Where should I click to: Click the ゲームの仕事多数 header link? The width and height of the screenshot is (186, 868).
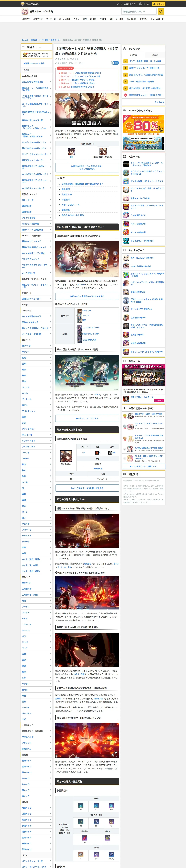click(126, 4)
